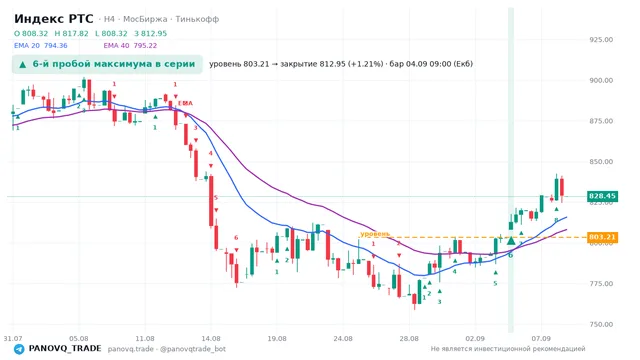Click the 11.08 date axis label
This screenshot has height=360, width=640.
pos(145,338)
